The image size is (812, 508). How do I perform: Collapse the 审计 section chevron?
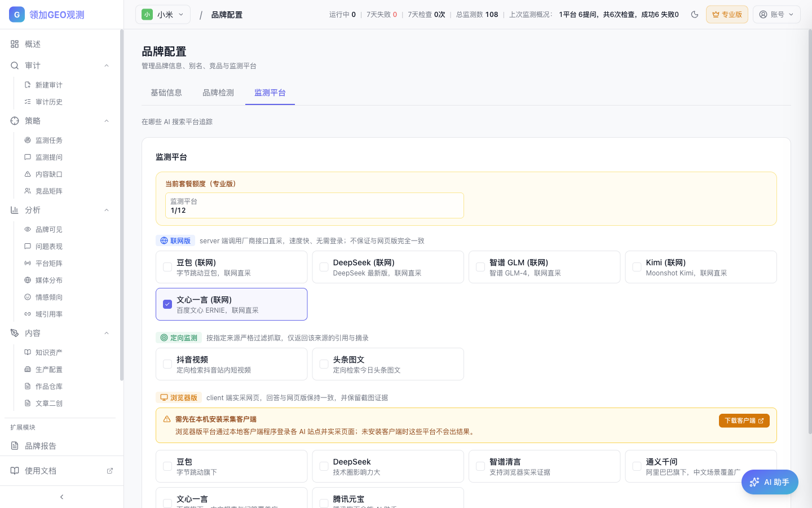click(107, 65)
